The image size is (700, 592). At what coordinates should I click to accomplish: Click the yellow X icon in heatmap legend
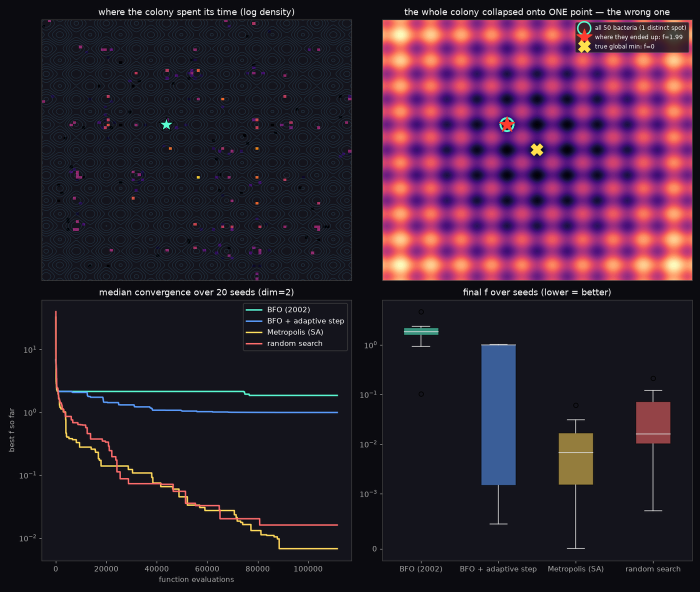pos(584,46)
